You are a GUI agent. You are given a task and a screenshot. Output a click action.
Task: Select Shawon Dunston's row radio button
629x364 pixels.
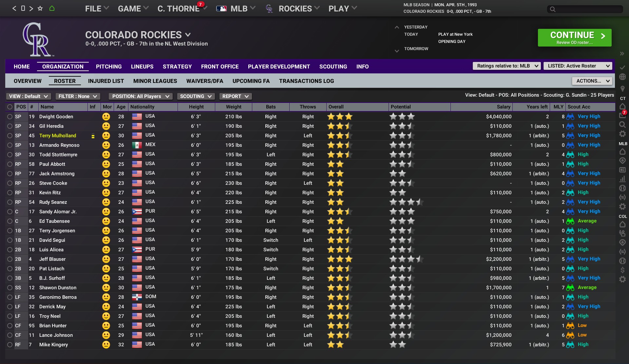pos(10,288)
